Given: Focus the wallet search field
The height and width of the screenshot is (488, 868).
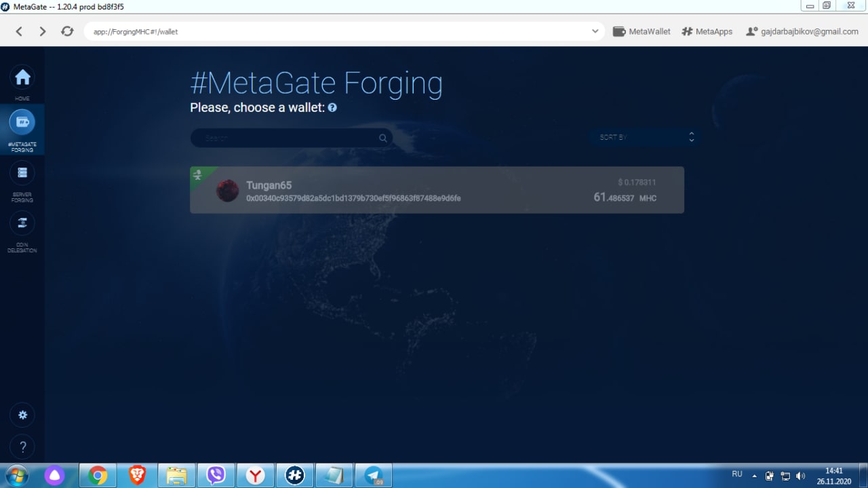Looking at the screenshot, I should pyautogui.click(x=291, y=138).
